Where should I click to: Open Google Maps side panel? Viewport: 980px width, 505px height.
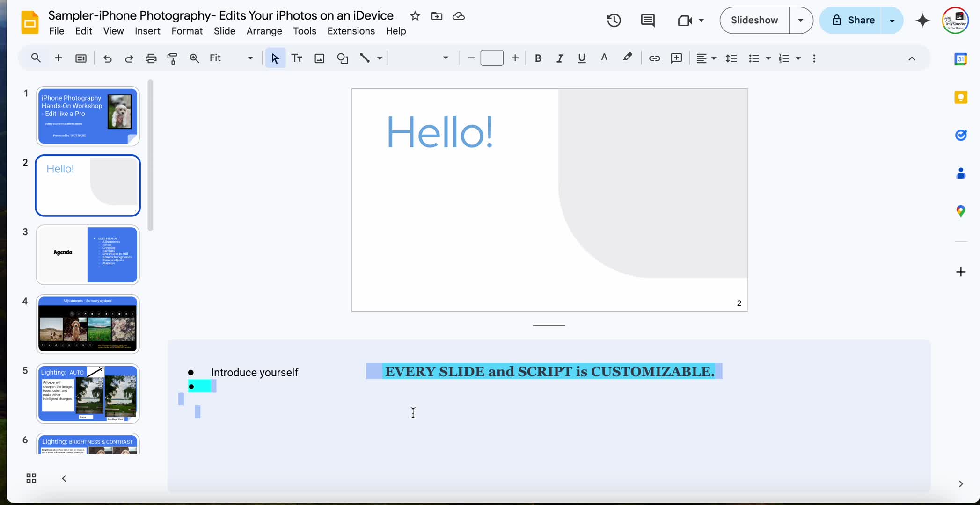coord(961,211)
